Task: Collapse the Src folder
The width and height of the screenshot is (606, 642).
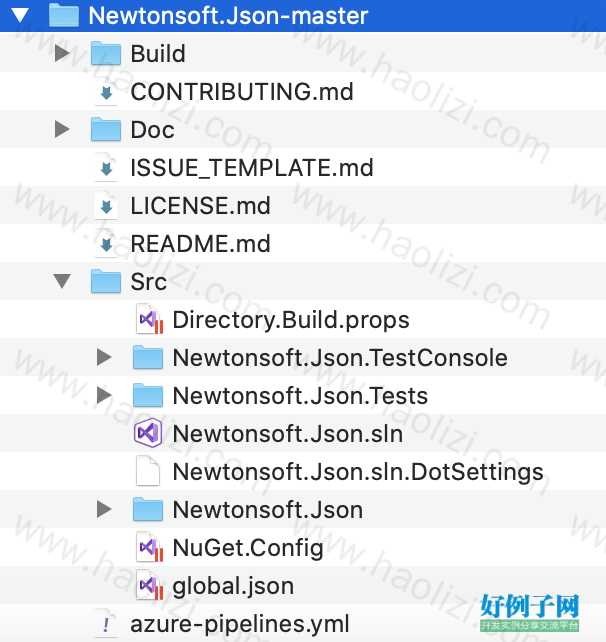Action: (62, 281)
